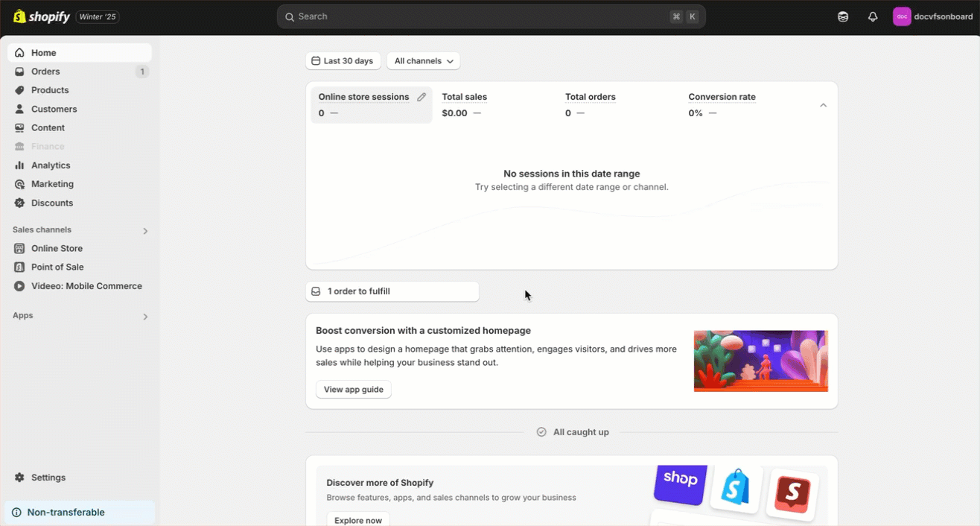The width and height of the screenshot is (980, 526).
Task: Select the Total sales metric tab
Action: 464,104
